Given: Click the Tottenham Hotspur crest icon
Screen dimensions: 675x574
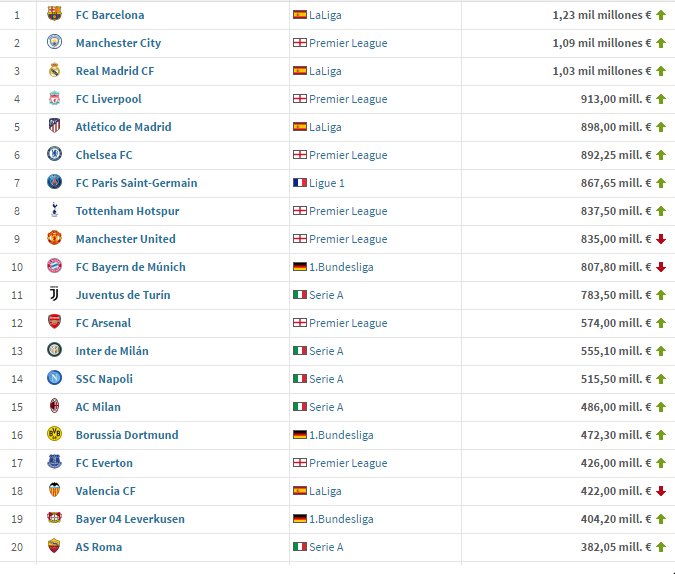Looking at the screenshot, I should coord(54,210).
